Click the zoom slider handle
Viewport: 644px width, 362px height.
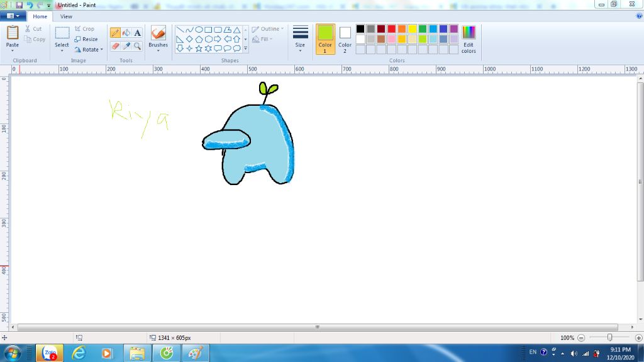point(610,337)
